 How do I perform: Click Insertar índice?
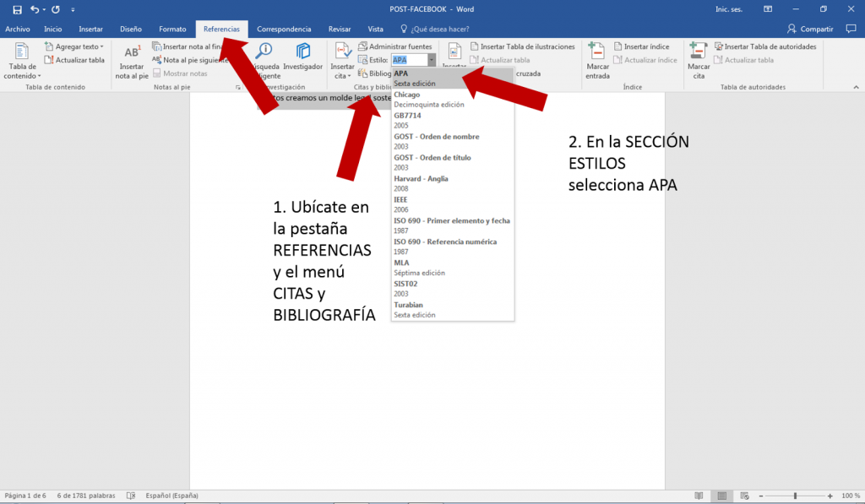(642, 47)
